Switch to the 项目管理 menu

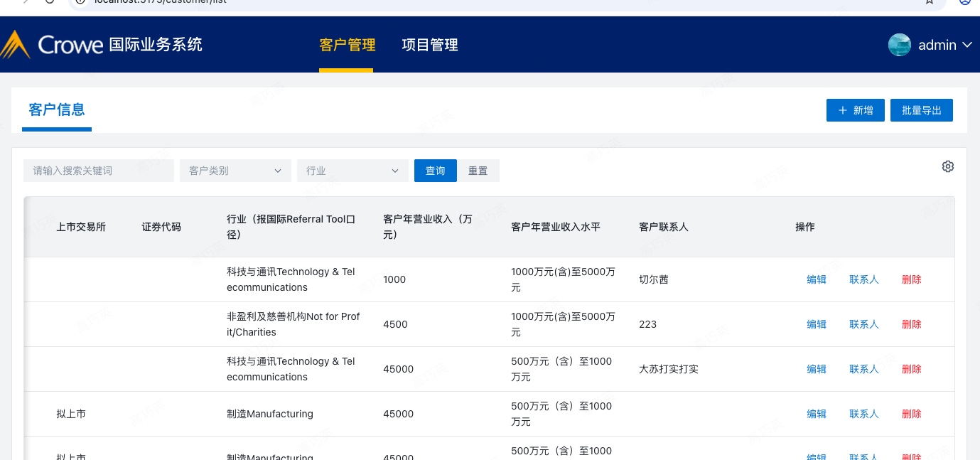[429, 45]
